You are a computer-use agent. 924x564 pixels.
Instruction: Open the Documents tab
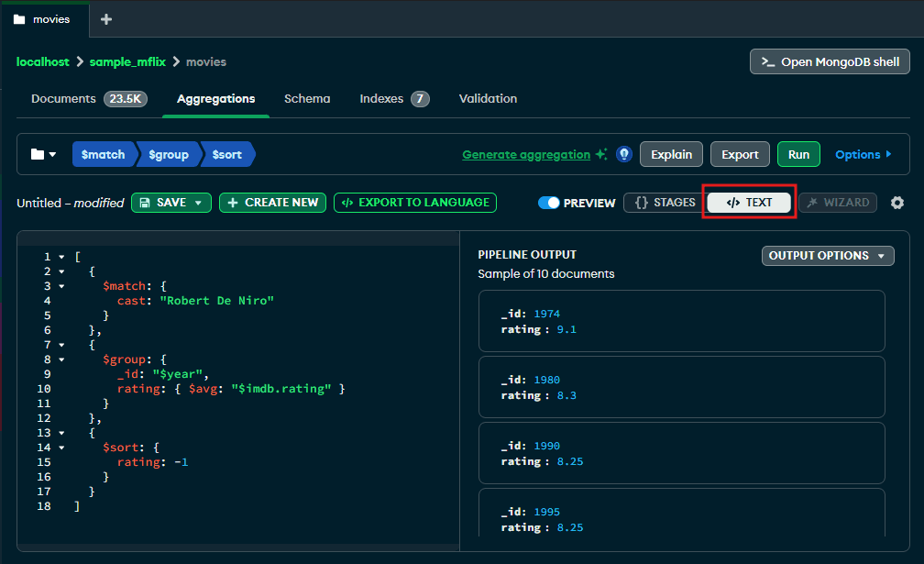tap(63, 98)
